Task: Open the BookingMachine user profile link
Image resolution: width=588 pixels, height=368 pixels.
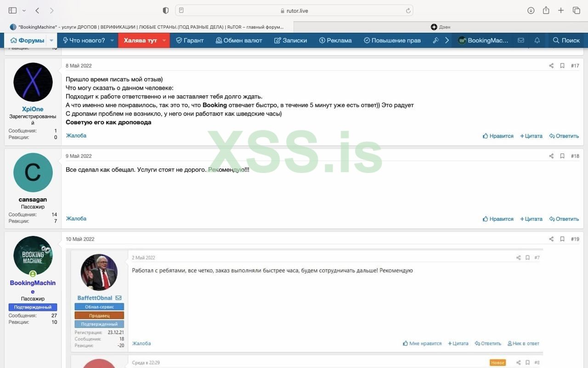Action: [33, 287]
